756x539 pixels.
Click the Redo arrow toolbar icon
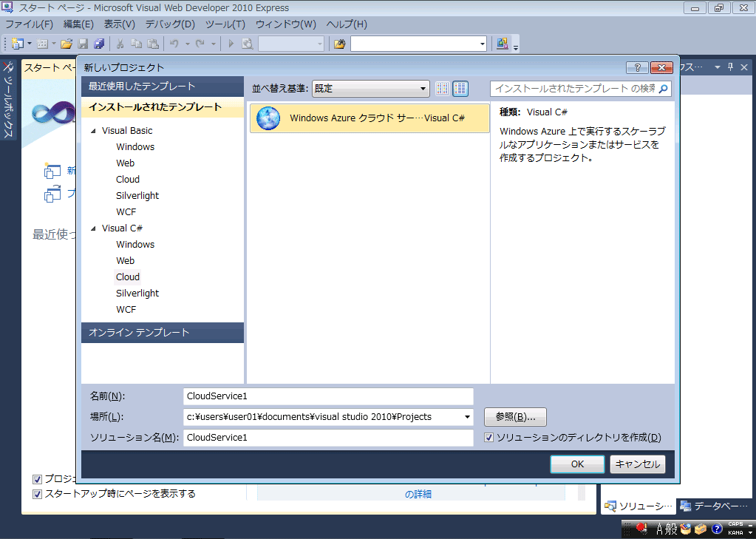click(200, 44)
